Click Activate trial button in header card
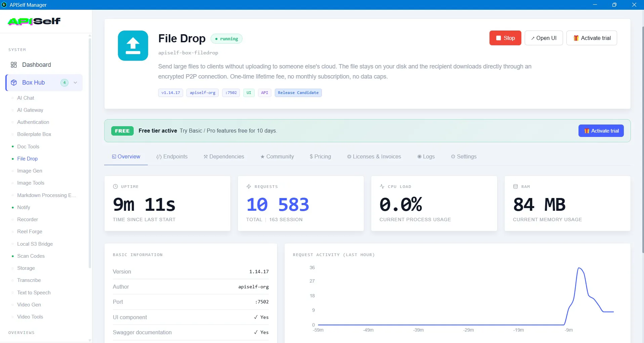Viewport: 644px width, 343px height. pos(592,38)
